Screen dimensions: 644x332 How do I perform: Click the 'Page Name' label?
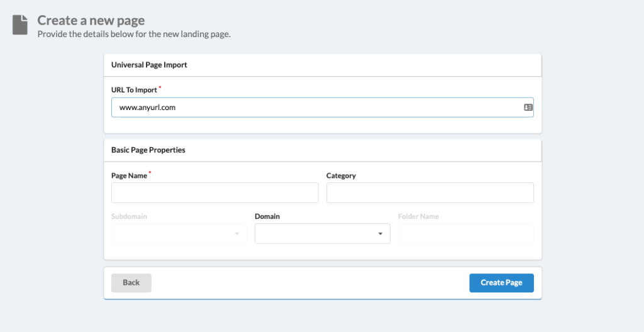[x=129, y=175]
